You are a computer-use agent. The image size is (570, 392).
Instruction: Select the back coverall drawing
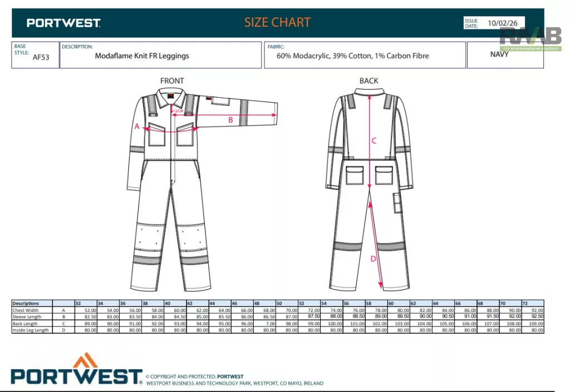(x=369, y=189)
